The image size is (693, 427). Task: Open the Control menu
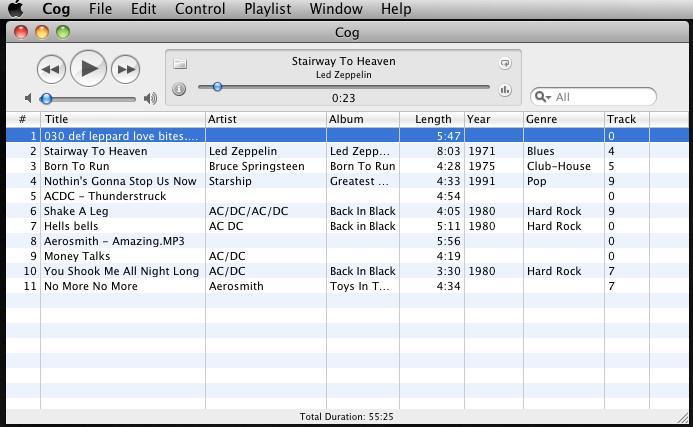pyautogui.click(x=200, y=9)
